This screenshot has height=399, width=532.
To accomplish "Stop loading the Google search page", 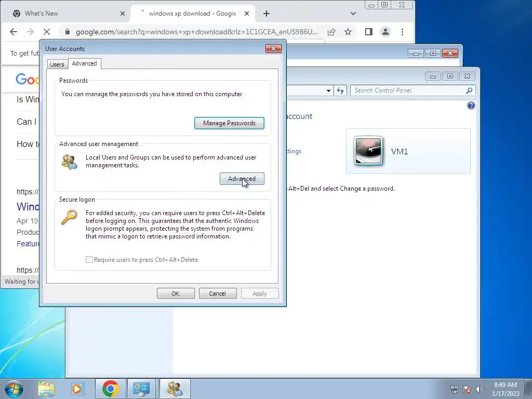I will pos(47,32).
